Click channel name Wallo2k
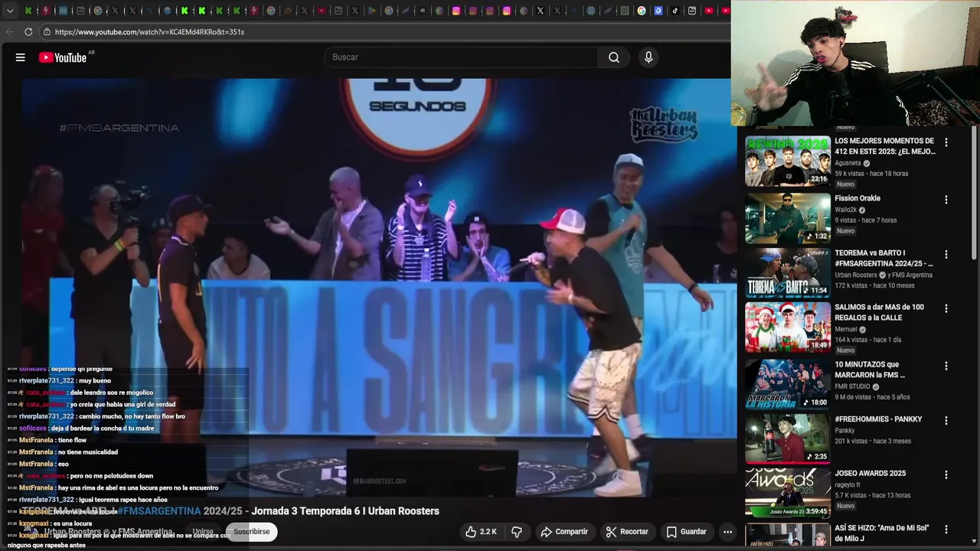This screenshot has width=980, height=551. pyautogui.click(x=845, y=210)
